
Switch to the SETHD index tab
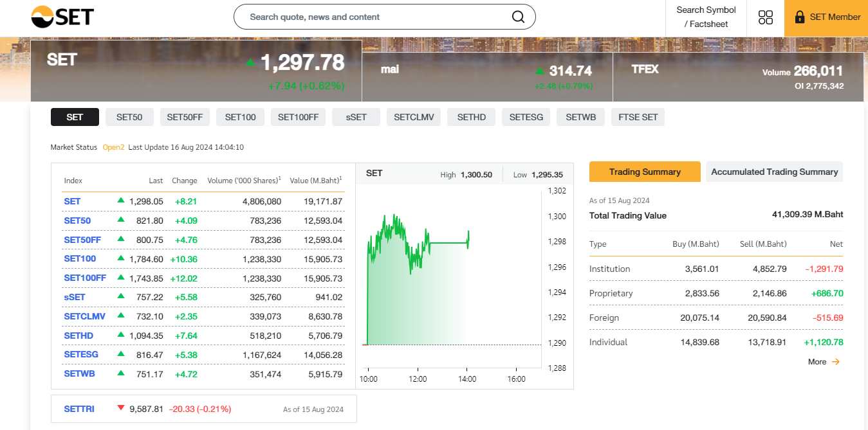472,117
